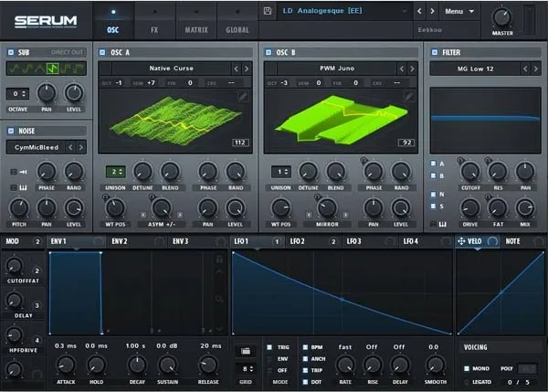
Task: Select the next ASYM warp mode arrow
Action: 180,215
